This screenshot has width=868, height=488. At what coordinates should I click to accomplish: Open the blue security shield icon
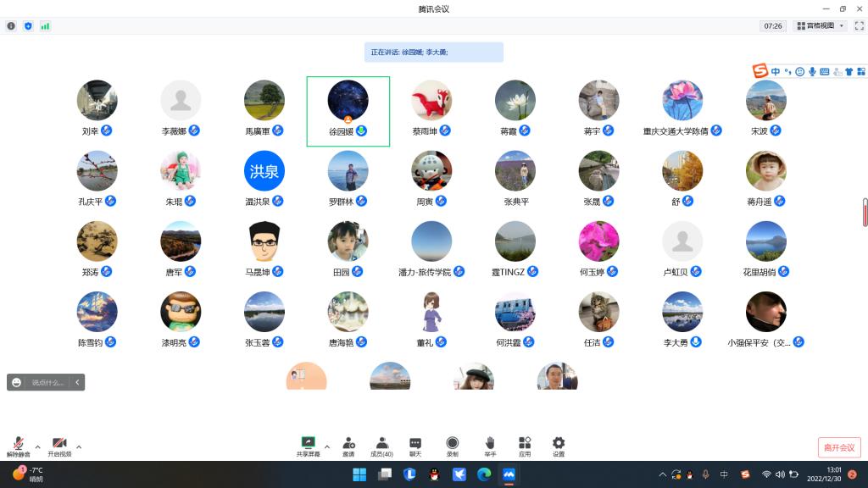28,26
